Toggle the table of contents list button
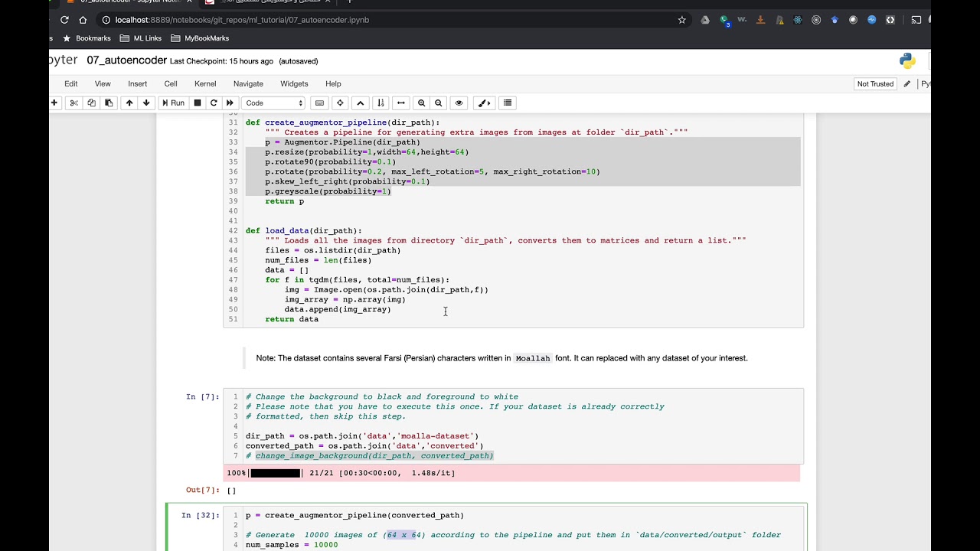 507,103
